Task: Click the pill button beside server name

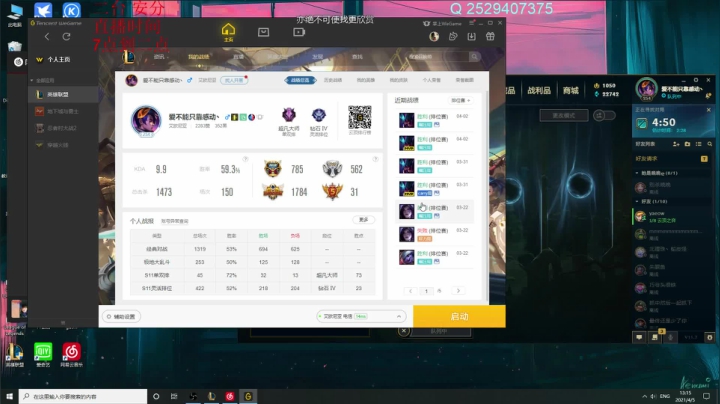Action: (234, 80)
